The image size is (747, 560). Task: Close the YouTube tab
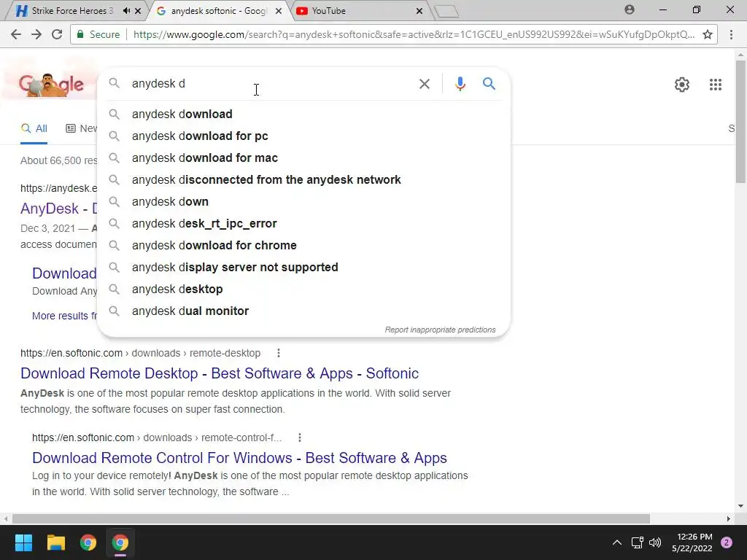tap(419, 10)
